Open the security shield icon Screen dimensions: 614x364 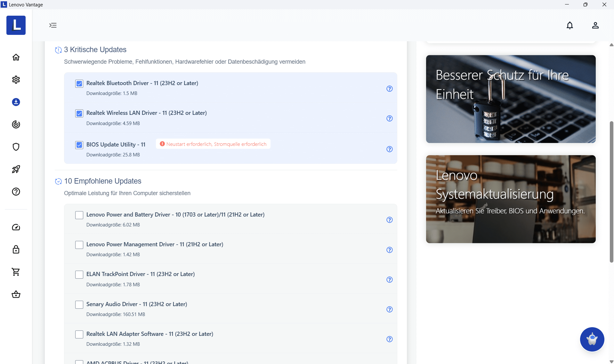16,147
